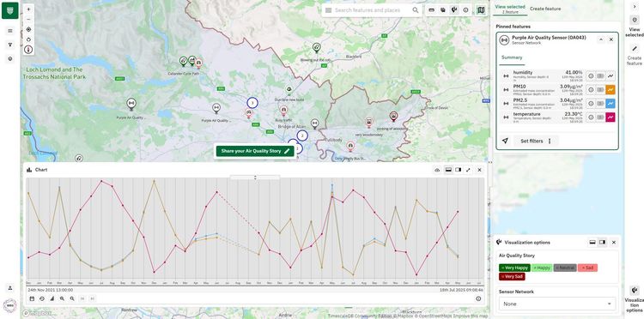Zoom in the map with plus button
The width and height of the screenshot is (644, 319).
coord(28,9)
